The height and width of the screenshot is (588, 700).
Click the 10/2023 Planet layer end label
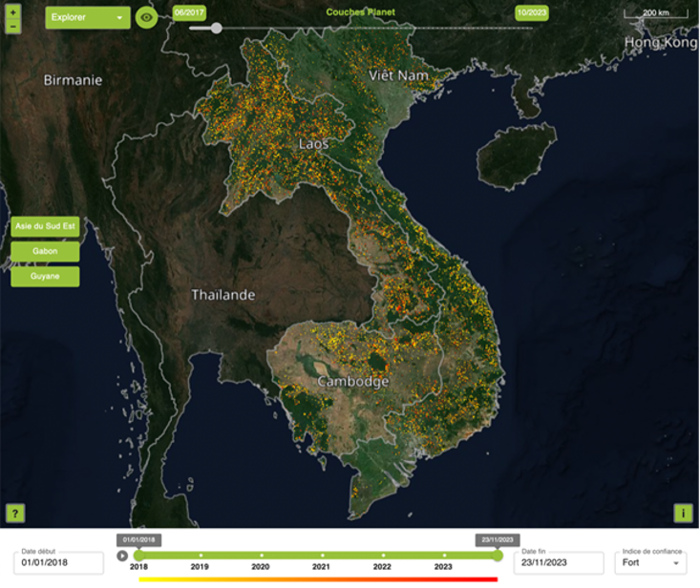pos(531,13)
